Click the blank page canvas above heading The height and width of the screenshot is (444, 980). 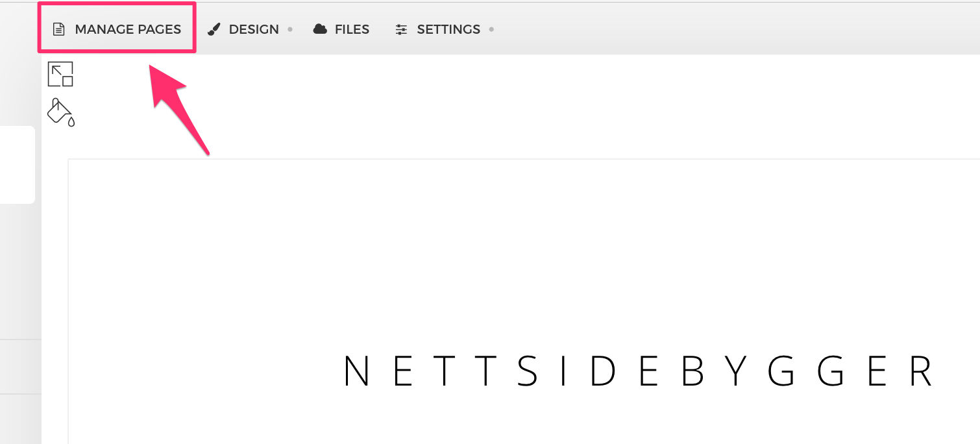pyautogui.click(x=523, y=253)
